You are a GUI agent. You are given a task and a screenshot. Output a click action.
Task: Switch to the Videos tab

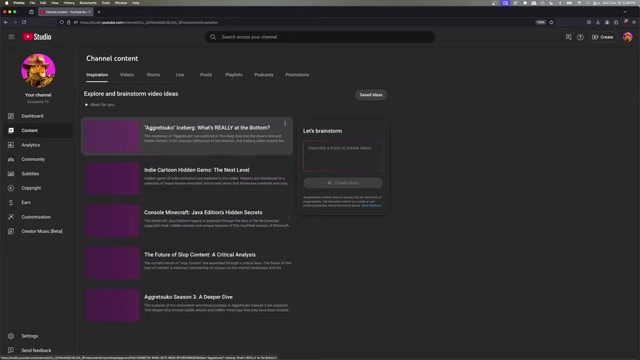point(127,75)
